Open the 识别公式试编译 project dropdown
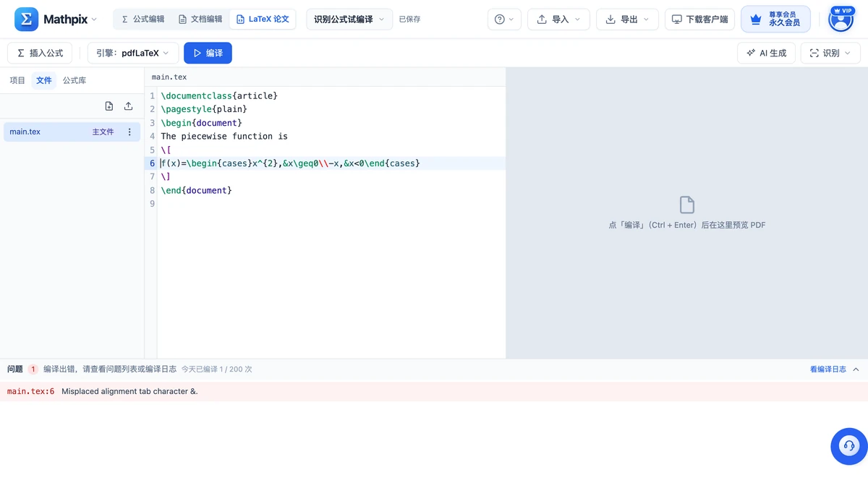 pyautogui.click(x=349, y=20)
